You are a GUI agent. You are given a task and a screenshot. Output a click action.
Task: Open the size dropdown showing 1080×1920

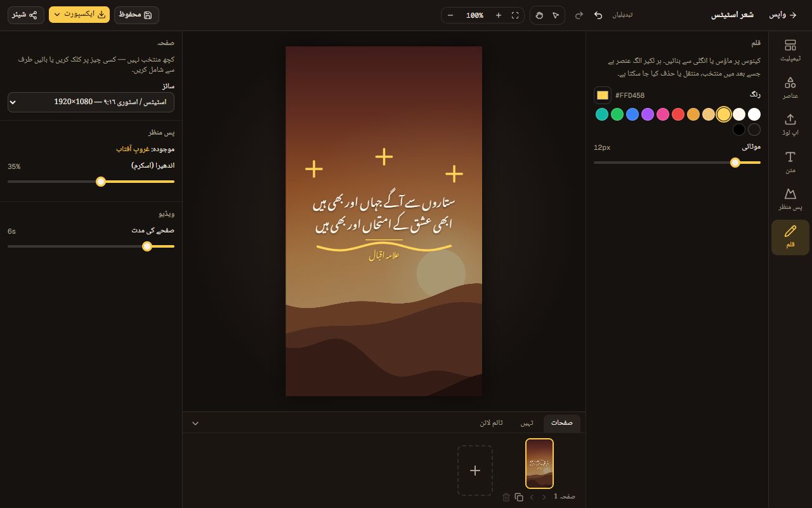(x=91, y=102)
